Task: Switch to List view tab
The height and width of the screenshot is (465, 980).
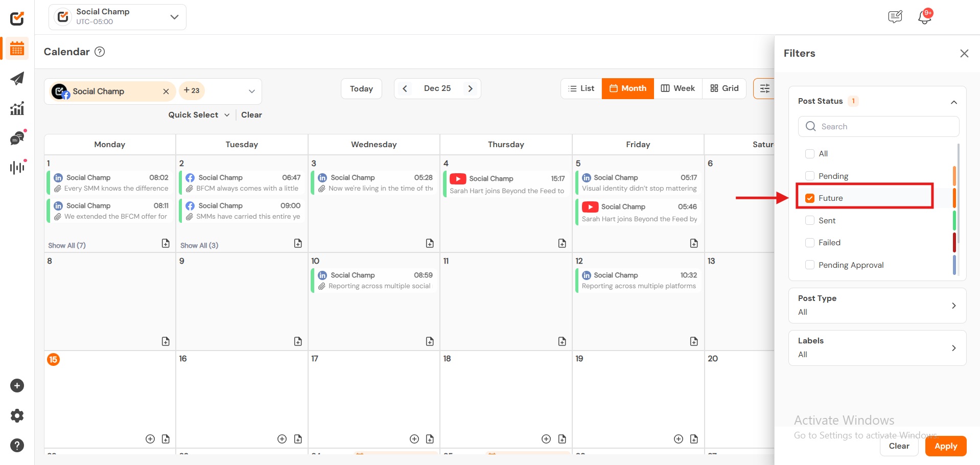Action: pyautogui.click(x=581, y=88)
